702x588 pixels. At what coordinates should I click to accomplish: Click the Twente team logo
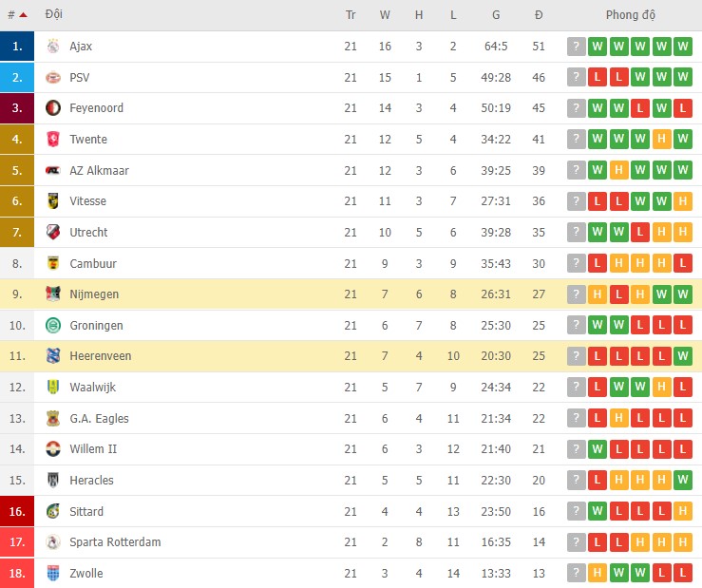(x=53, y=140)
